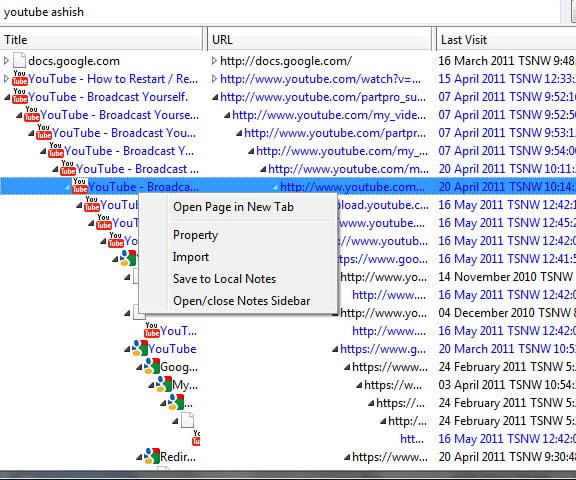Click the 16 March 2011 visit date
The width and height of the screenshot is (576, 480).
pos(507,61)
